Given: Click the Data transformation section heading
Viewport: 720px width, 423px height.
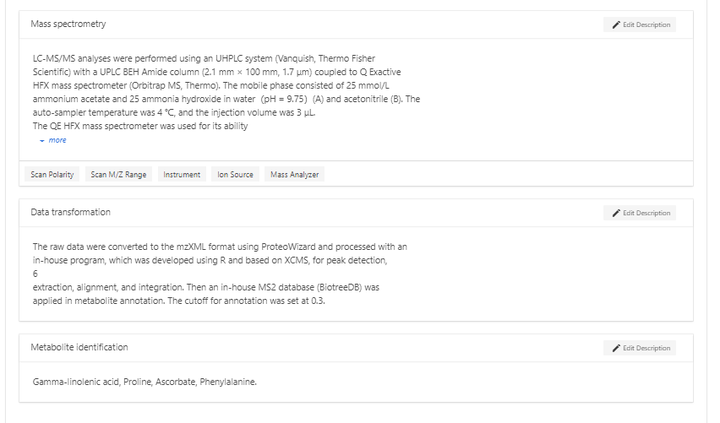Looking at the screenshot, I should pyautogui.click(x=71, y=212).
